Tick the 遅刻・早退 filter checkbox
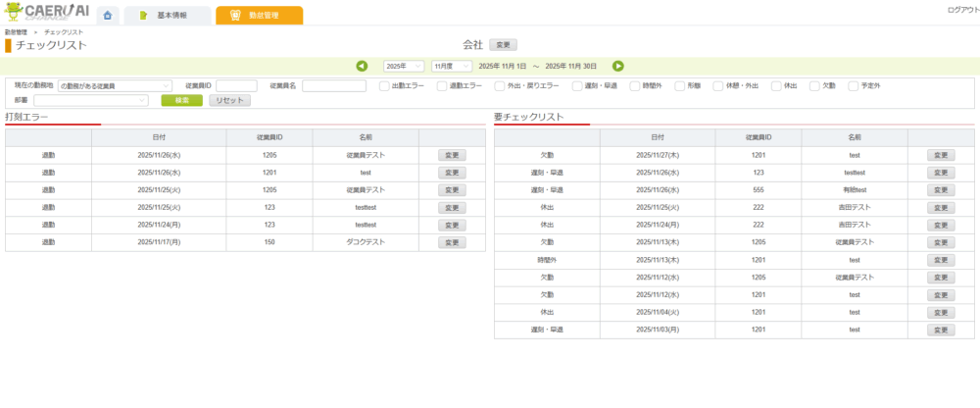 click(577, 86)
